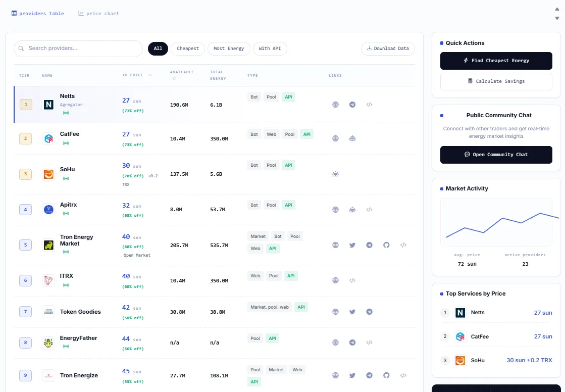
Task: Open Token Goodies Telegram icon
Action: (369, 312)
